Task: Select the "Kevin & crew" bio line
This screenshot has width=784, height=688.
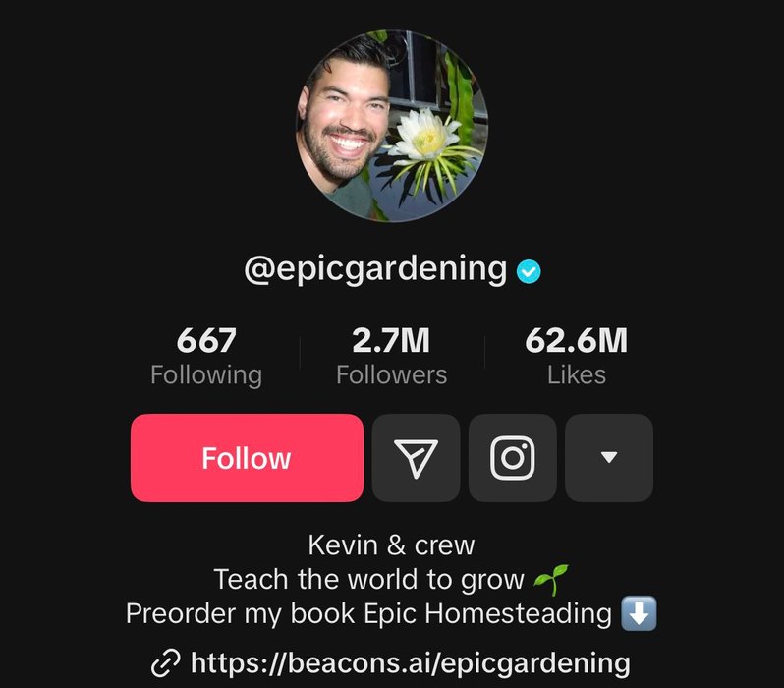Action: click(391, 545)
